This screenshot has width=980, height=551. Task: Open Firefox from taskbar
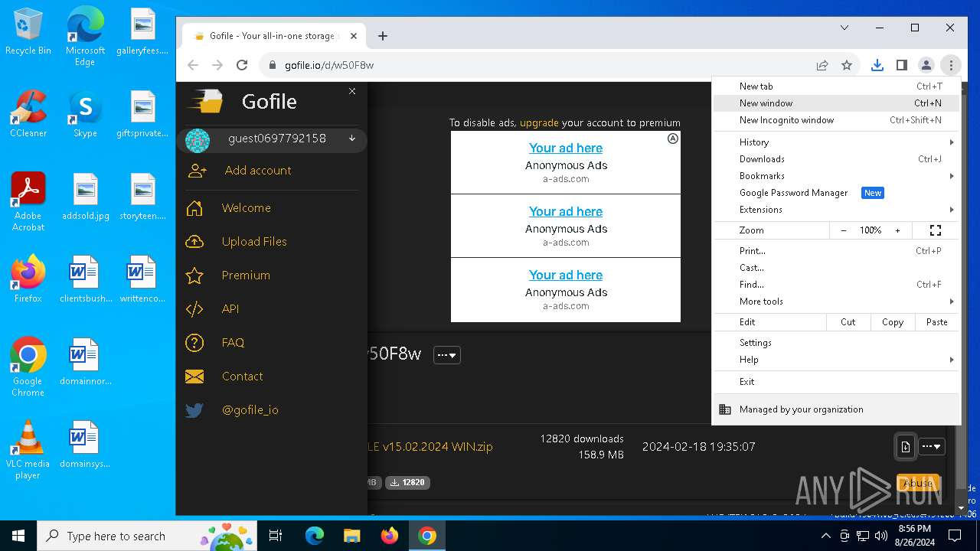click(x=390, y=536)
